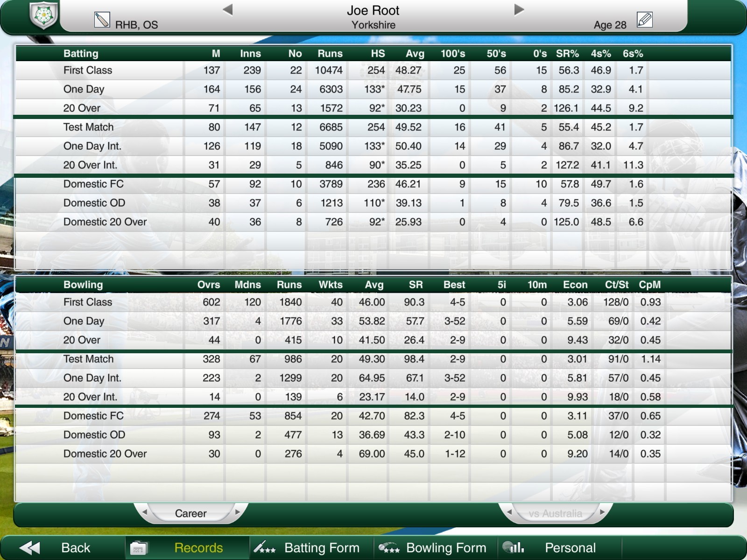Viewport: 747px width, 560px height.
Task: Click the SR% column header in Batting table
Action: tap(567, 53)
